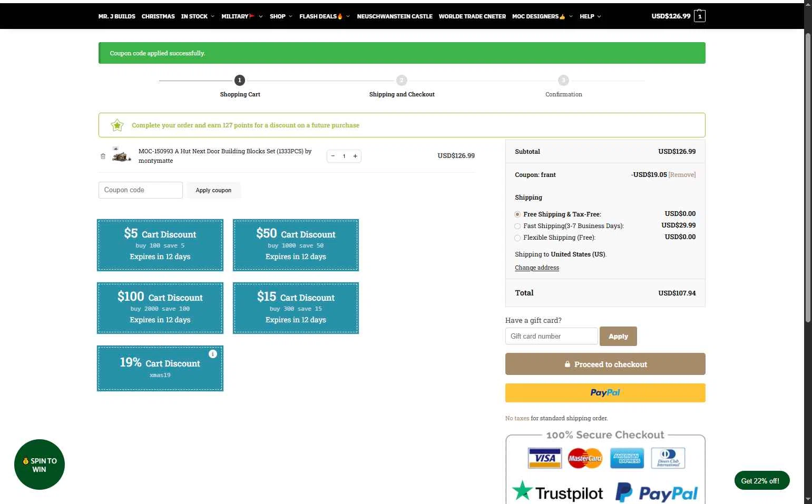Select the $5 Cart Discount coupon card
Image resolution: width=812 pixels, height=504 pixels.
tap(160, 245)
